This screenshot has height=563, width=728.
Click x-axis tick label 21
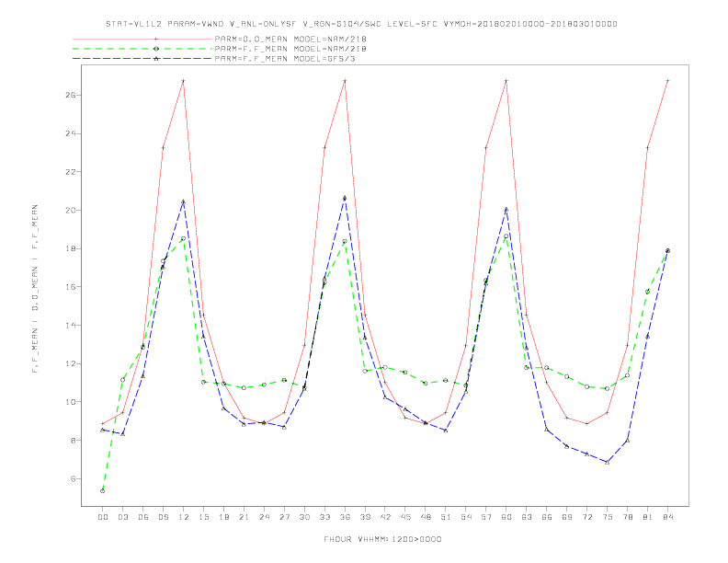tap(244, 517)
